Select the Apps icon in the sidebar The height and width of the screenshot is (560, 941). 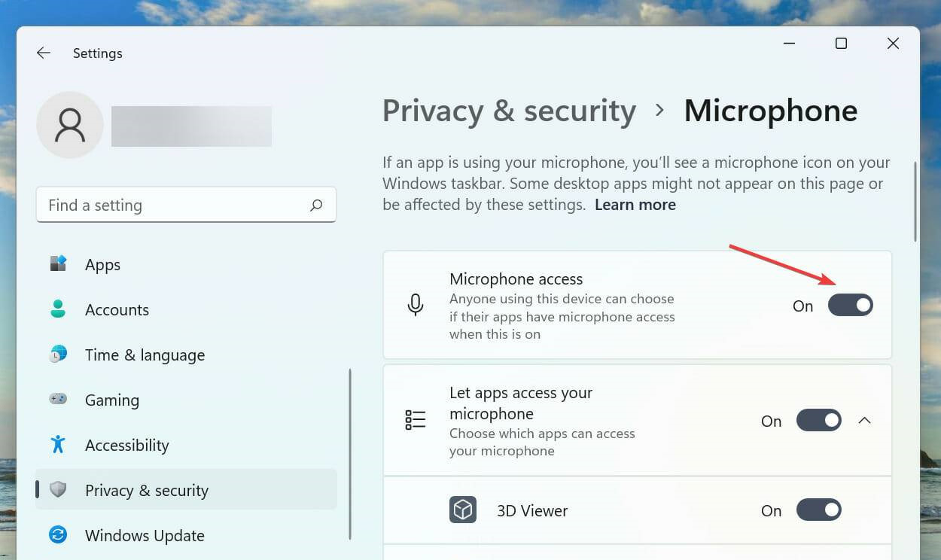pyautogui.click(x=57, y=264)
